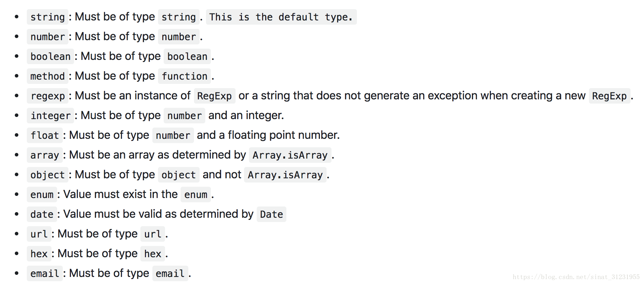Click the capitalized "Date" code tag

pos(271,214)
